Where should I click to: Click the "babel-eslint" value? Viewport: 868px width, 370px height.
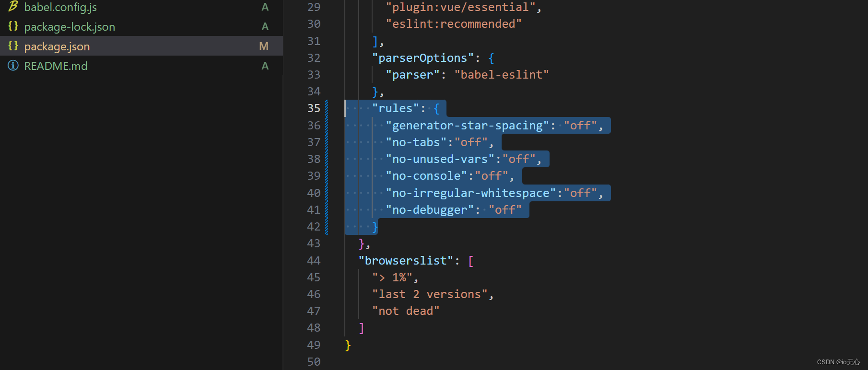pyautogui.click(x=502, y=75)
